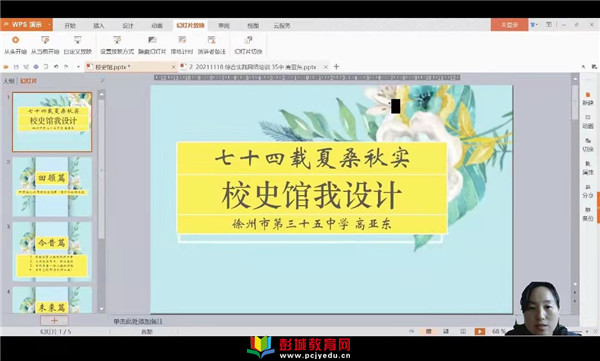Add new slide with plus button below thumbnails
The width and height of the screenshot is (600, 361).
coord(54,320)
